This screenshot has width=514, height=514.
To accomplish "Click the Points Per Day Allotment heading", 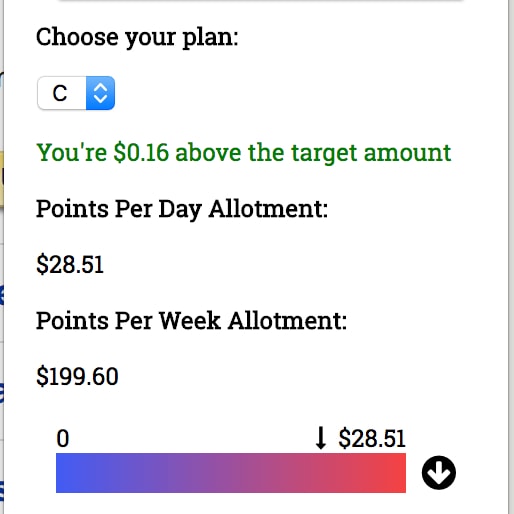I will (182, 210).
